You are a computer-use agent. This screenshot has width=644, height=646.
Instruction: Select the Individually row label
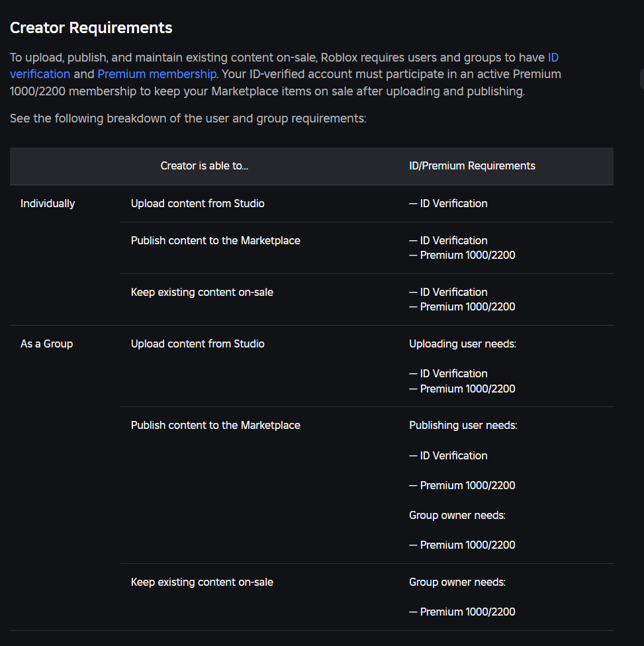[48, 204]
